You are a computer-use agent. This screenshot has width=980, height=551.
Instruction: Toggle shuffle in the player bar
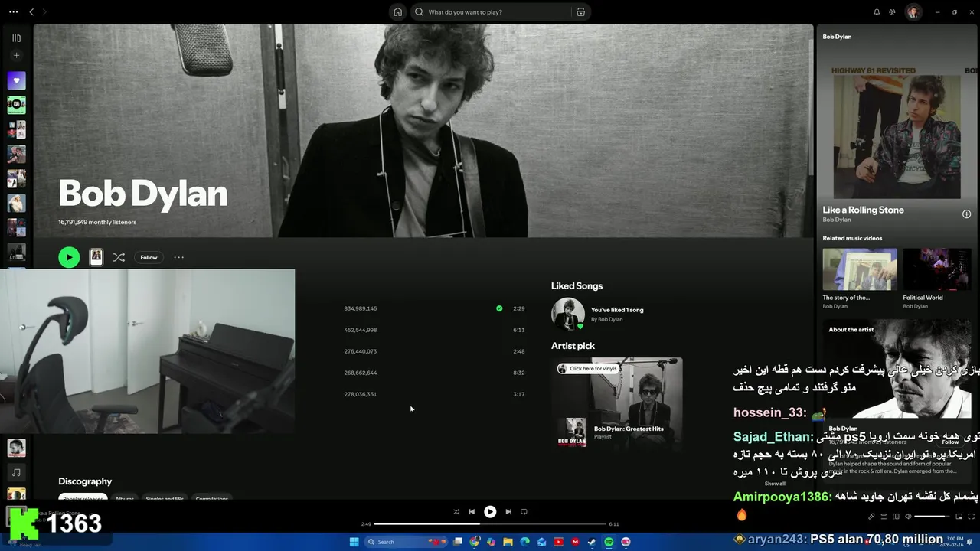[456, 512]
